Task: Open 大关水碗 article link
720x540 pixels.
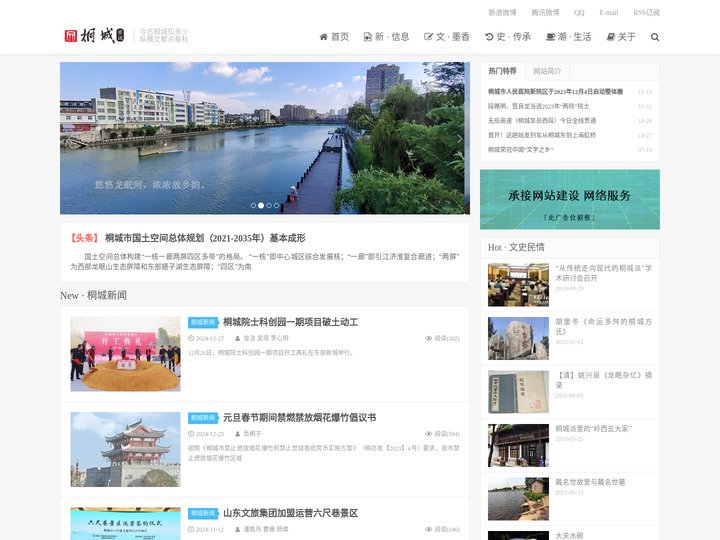Action: (x=569, y=535)
